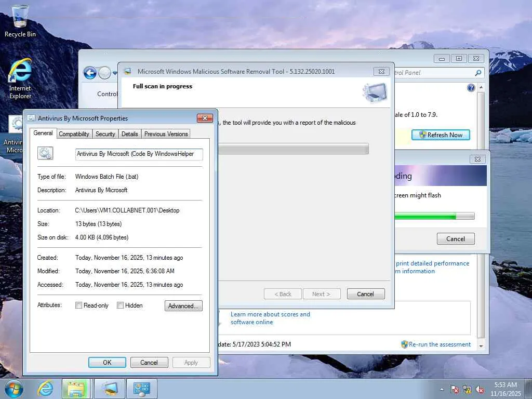Click OK in Properties dialog
The height and width of the screenshot is (399, 532).
(x=107, y=362)
